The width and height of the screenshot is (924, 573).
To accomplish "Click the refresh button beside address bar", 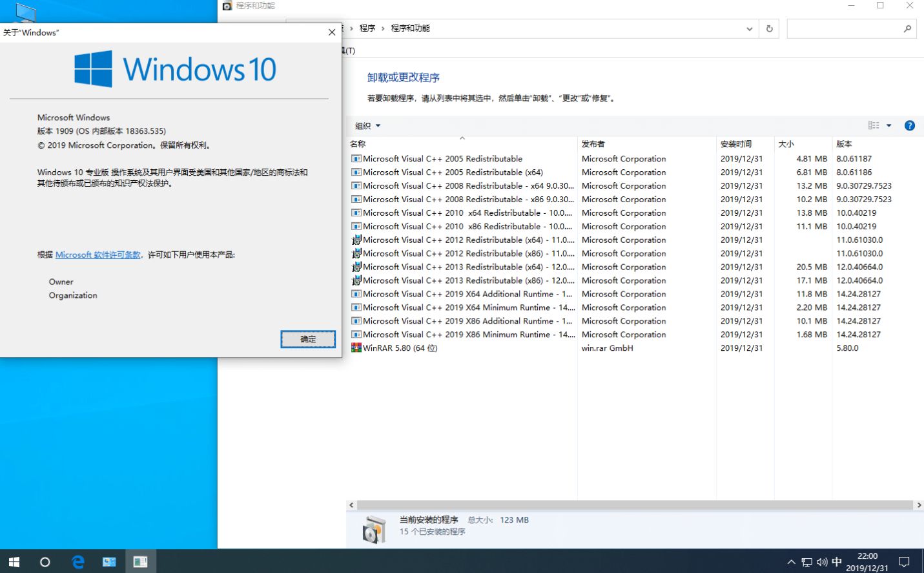I will click(769, 28).
